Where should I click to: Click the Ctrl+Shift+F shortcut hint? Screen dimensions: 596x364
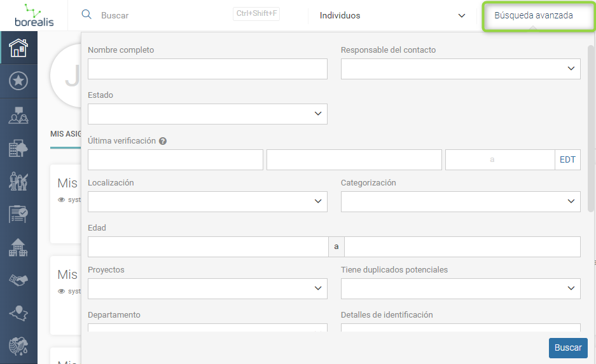pos(256,14)
